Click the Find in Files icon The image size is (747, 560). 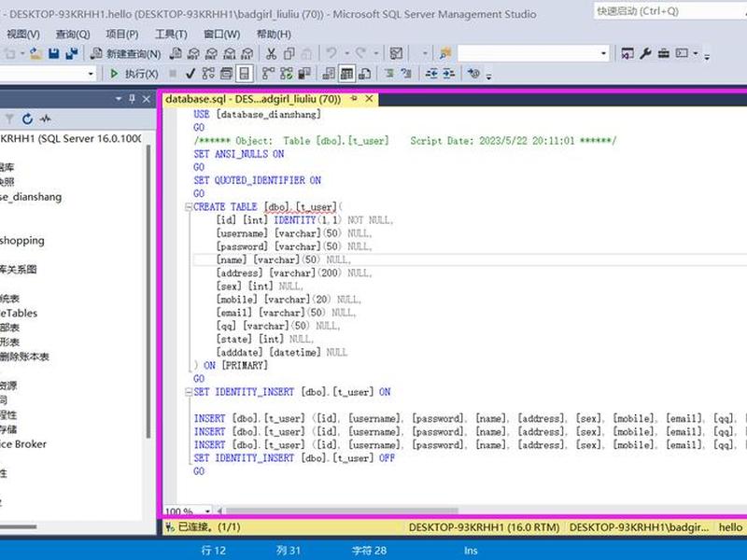pos(445,53)
